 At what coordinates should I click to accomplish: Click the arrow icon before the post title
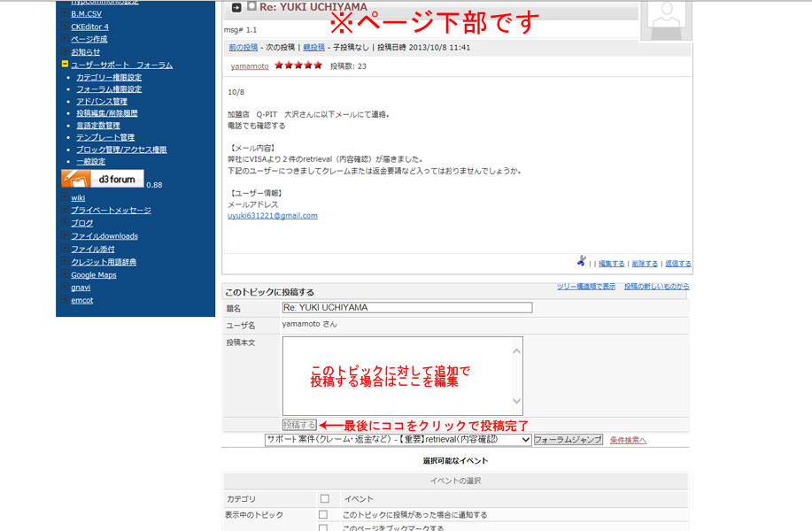tap(236, 7)
